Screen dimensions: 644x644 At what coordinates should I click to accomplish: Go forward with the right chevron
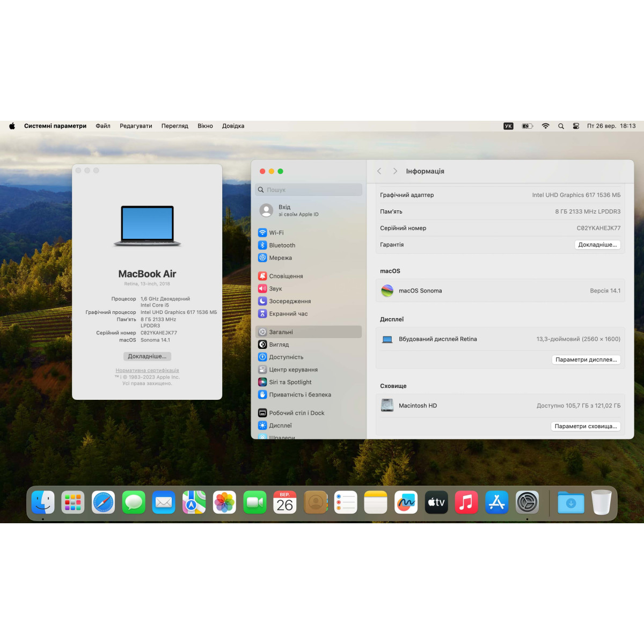point(395,171)
